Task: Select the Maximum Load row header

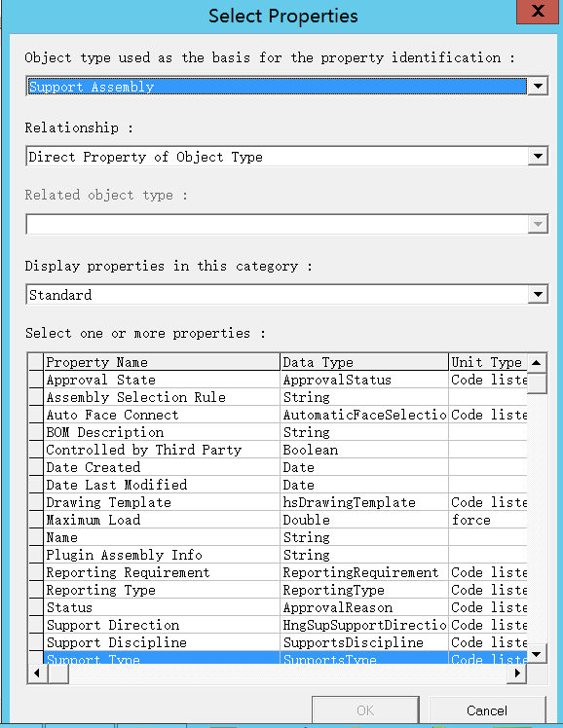Action: click(36, 520)
